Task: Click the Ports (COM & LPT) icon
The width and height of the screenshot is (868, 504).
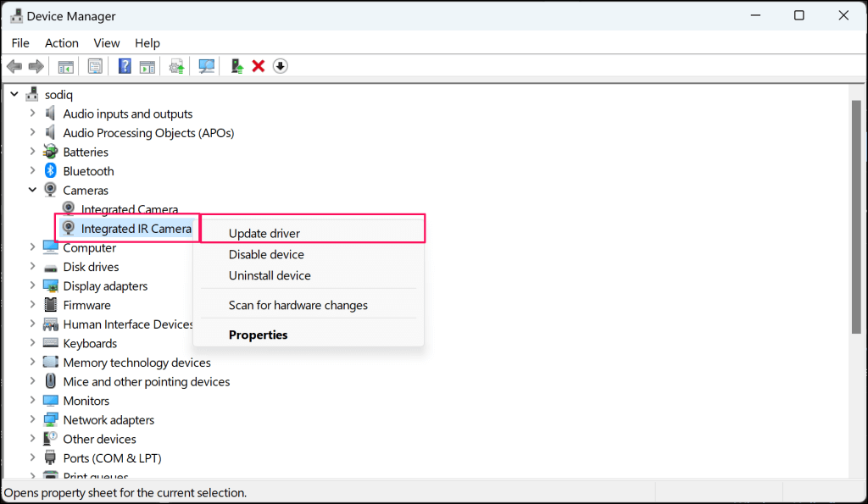Action: [50, 458]
